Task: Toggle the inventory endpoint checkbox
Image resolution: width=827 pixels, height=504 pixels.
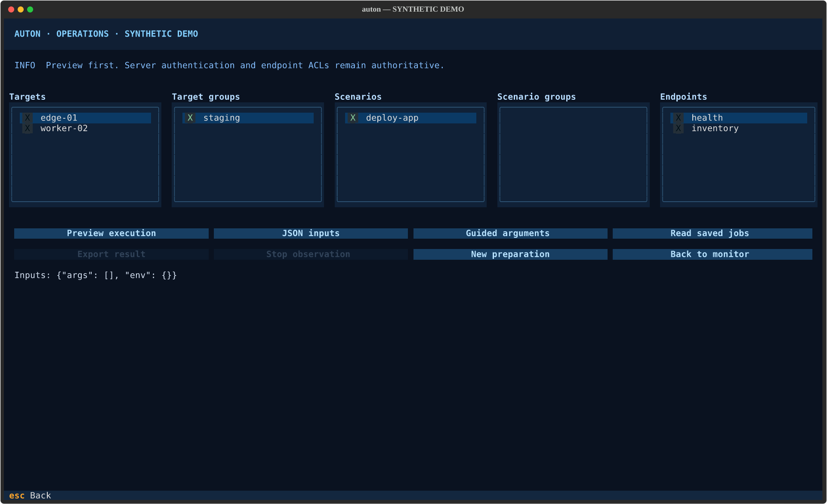Action: pyautogui.click(x=679, y=129)
